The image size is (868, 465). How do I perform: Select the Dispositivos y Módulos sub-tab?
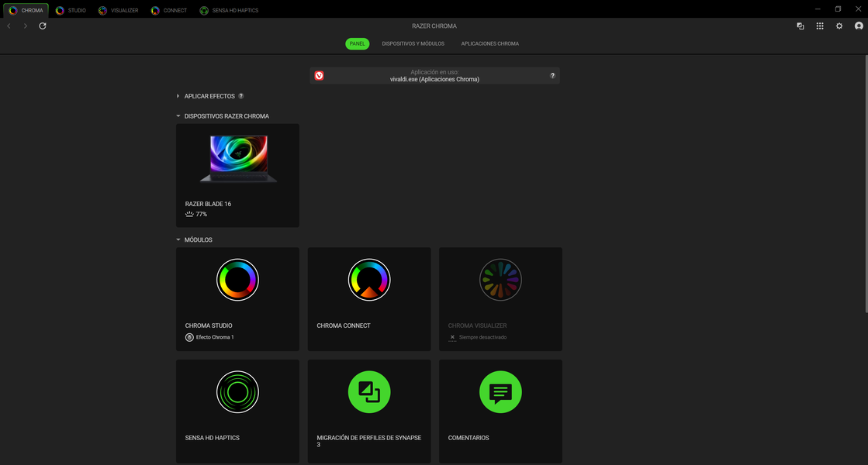click(x=413, y=43)
